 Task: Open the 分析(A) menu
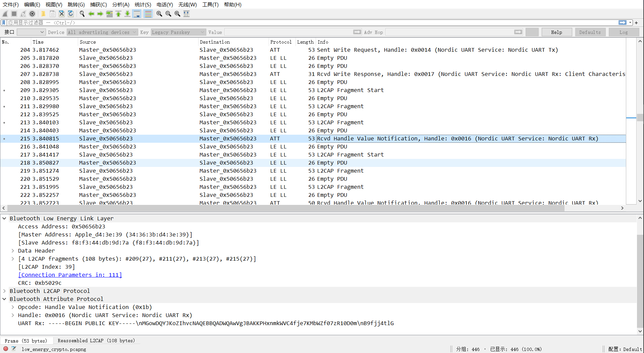click(121, 4)
